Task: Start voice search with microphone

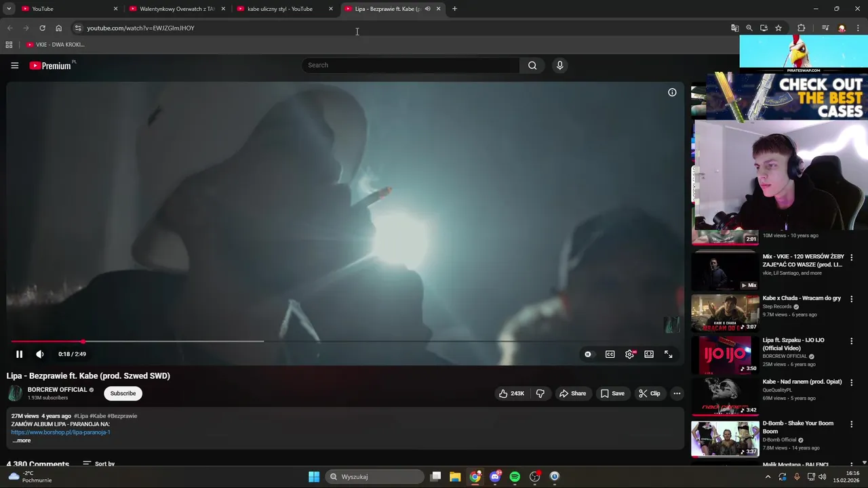Action: coord(559,65)
